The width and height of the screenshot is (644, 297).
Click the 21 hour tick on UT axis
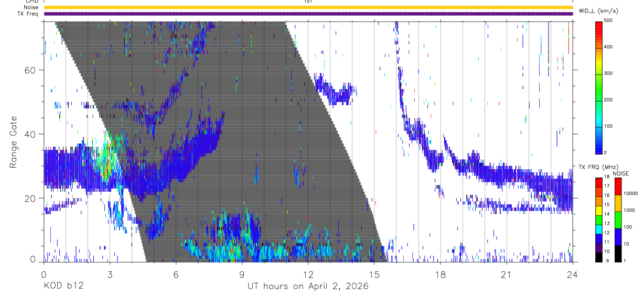[x=506, y=274]
